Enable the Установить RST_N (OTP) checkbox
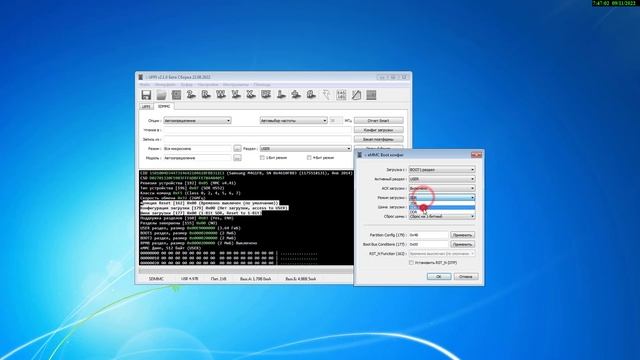Viewport: 640px width, 360px height. [x=411, y=263]
